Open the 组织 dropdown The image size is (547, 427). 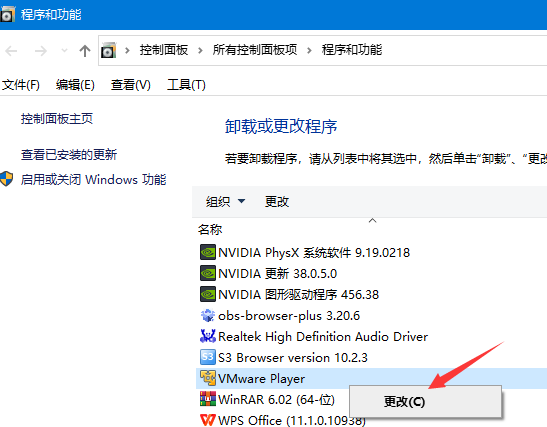[x=225, y=201]
